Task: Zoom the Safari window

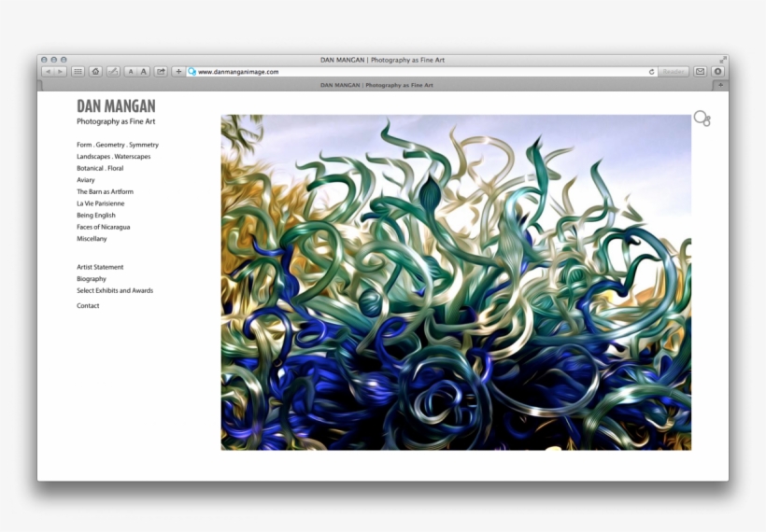Action: (64, 60)
